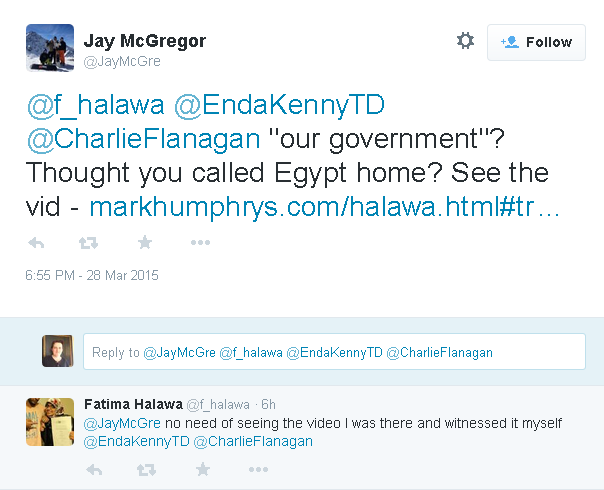Click the @f_halawa mention in main tweet
Viewport: 604px width, 490px height.
tap(95, 104)
